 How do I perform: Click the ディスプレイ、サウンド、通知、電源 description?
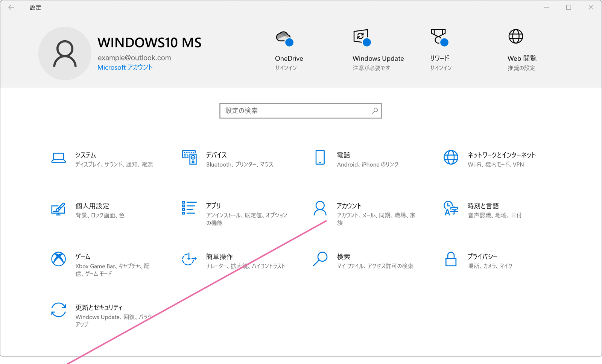click(x=114, y=164)
